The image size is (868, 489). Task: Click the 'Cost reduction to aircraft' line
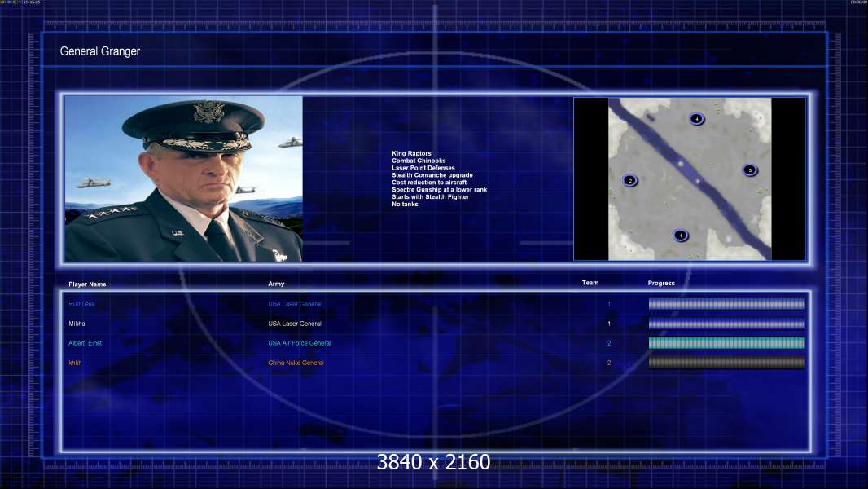429,183
